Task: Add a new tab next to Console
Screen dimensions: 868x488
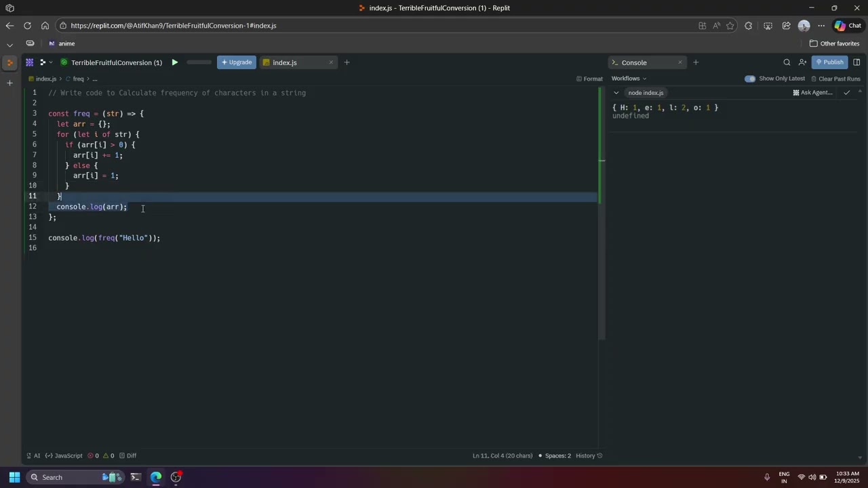Action: 695,62
